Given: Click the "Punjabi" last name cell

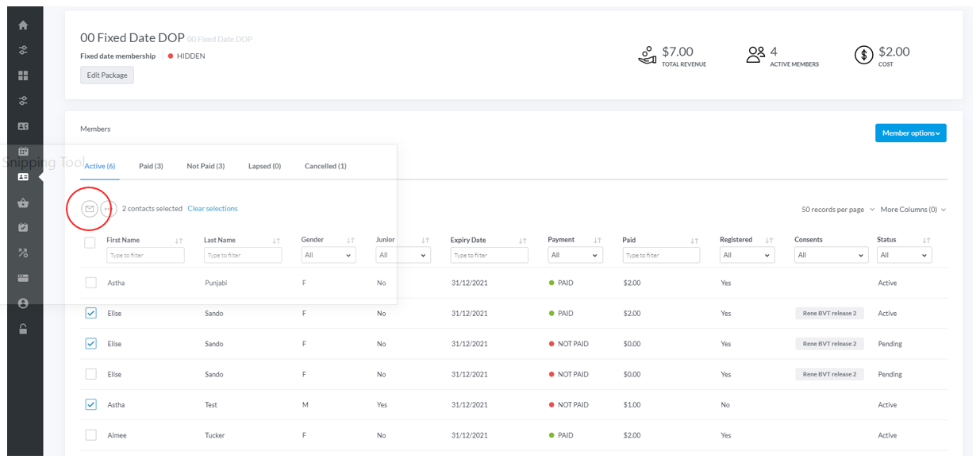Looking at the screenshot, I should coord(217,283).
